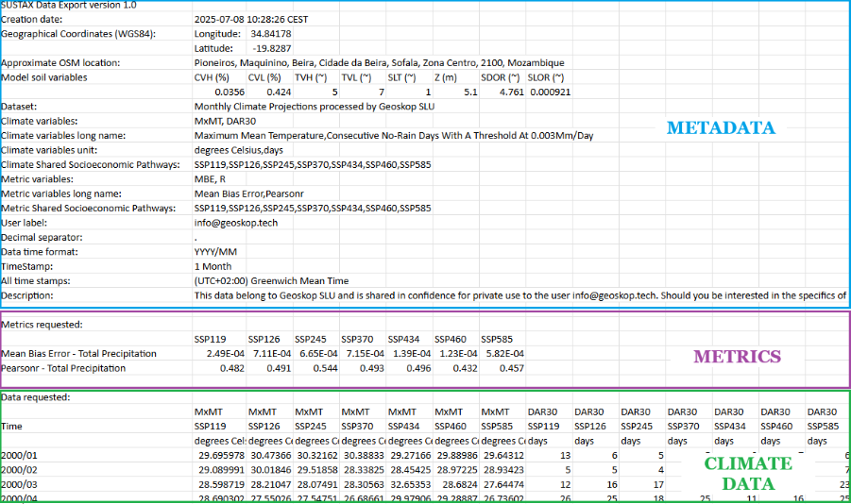Select the SUSTAX Data Export version title cell
Screen dimensions: 851x504
(69, 6)
